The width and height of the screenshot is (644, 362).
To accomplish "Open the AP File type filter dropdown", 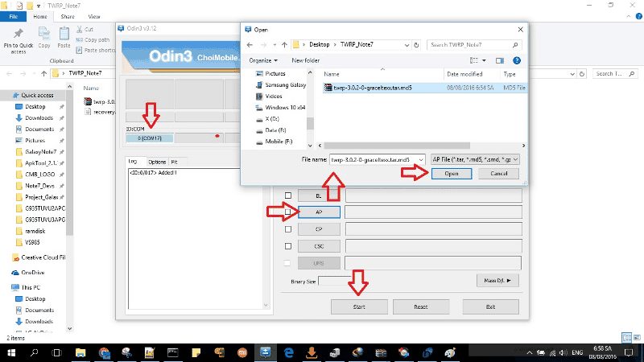I will [475, 159].
